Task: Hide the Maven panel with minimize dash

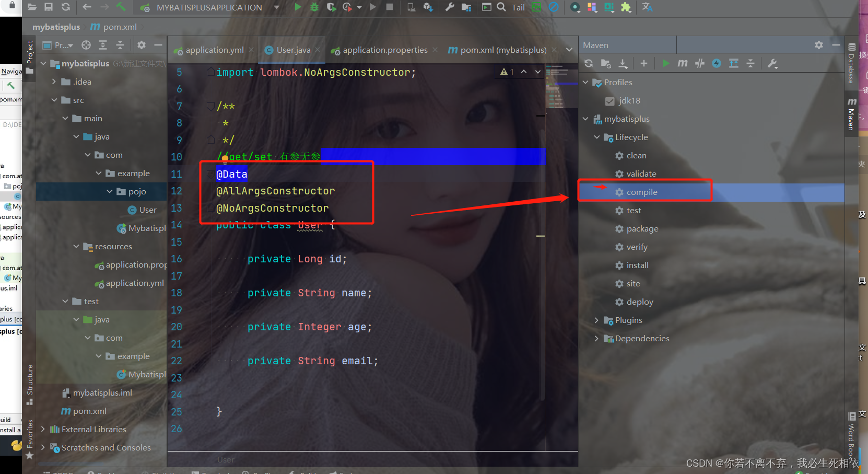Action: (836, 45)
